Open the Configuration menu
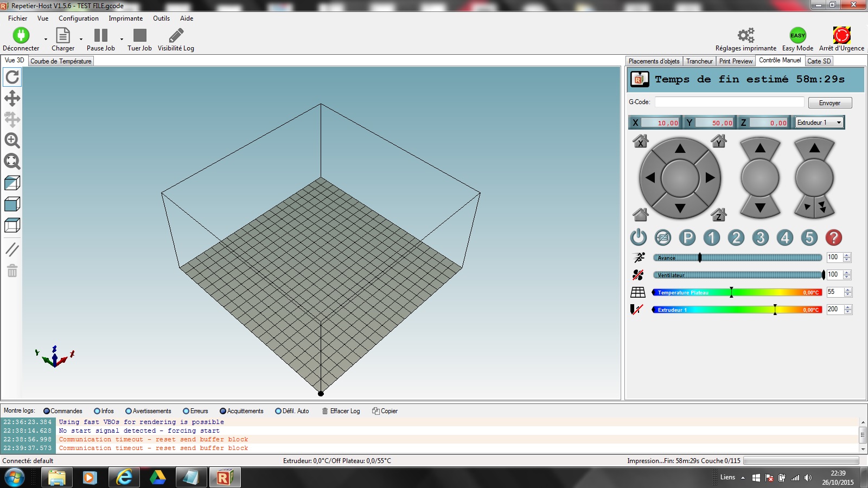Viewport: 868px width, 488px height. 79,18
